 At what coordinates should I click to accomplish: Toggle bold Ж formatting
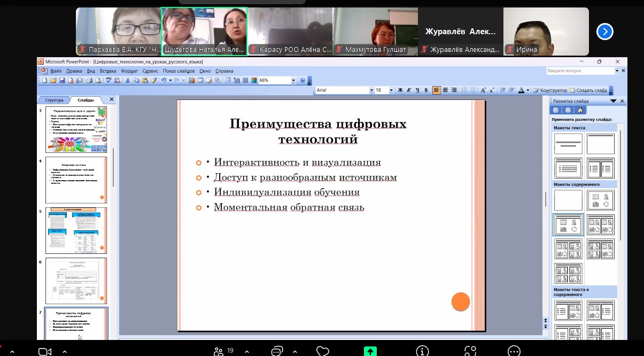(x=400, y=90)
